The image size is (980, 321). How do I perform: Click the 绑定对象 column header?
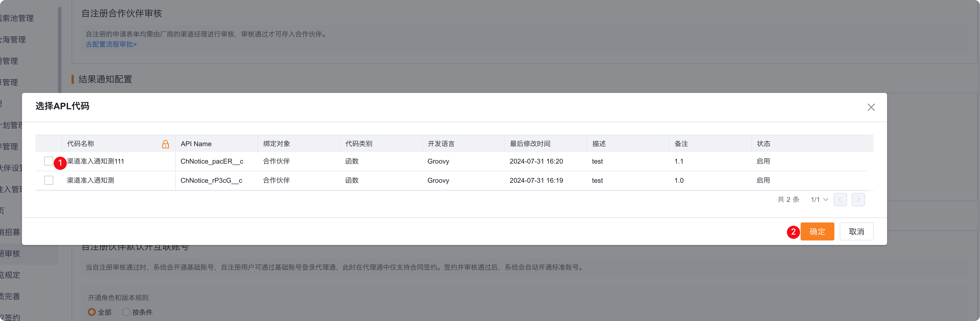277,144
